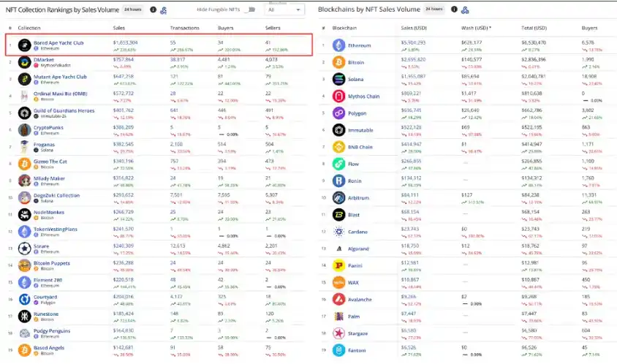The width and height of the screenshot is (617, 364).
Task: Click the BNB Chain logo
Action: click(x=338, y=147)
